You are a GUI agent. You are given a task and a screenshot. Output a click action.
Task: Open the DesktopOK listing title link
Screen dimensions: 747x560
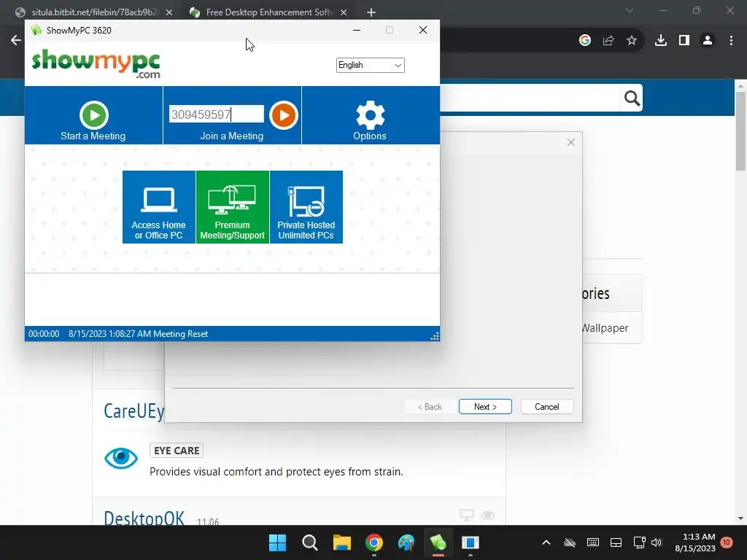pos(144,518)
